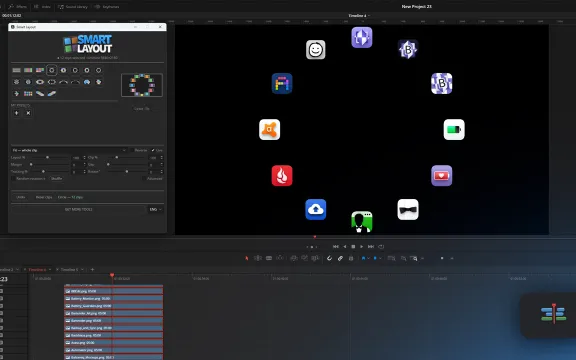Click the zoom-in plus icon in toolbar
This screenshot has height=360, width=576.
point(452,258)
